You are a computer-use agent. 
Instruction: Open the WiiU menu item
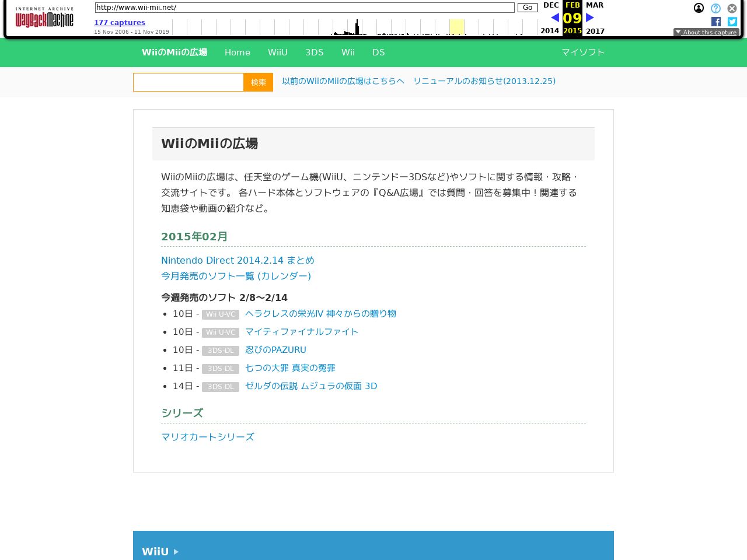pyautogui.click(x=278, y=52)
